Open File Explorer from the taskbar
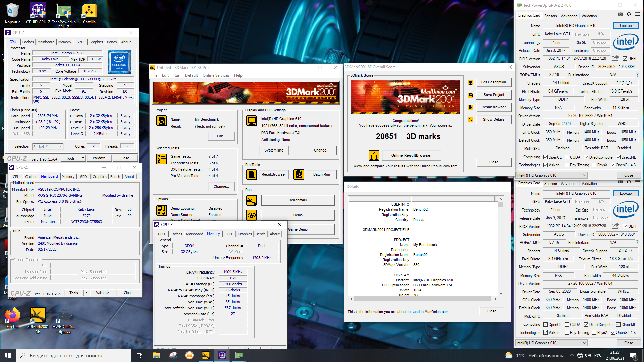 (157, 355)
